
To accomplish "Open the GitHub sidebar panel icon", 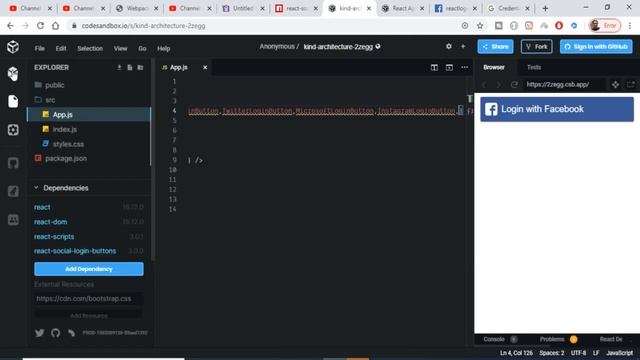I will click(13, 163).
